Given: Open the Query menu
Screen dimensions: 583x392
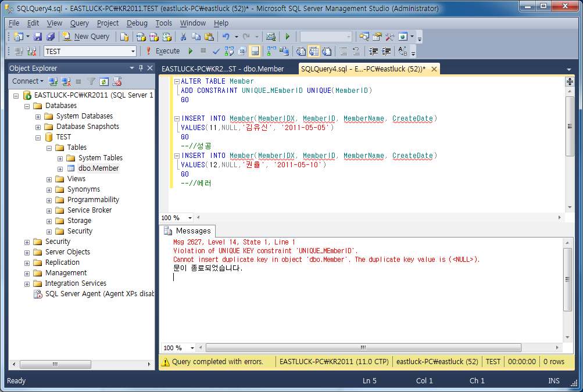Looking at the screenshot, I should click(80, 23).
